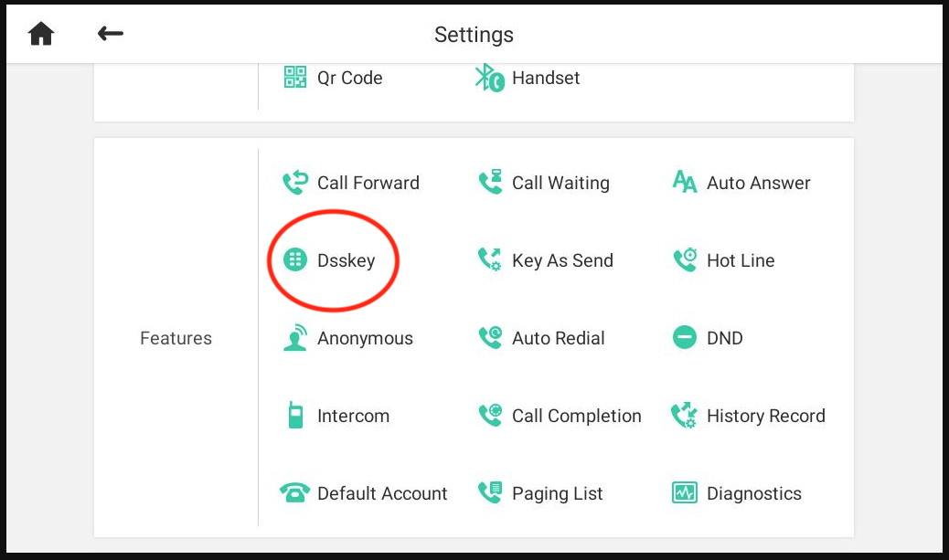Open Call Forward phone icon
Image resolution: width=949 pixels, height=560 pixels.
(295, 182)
